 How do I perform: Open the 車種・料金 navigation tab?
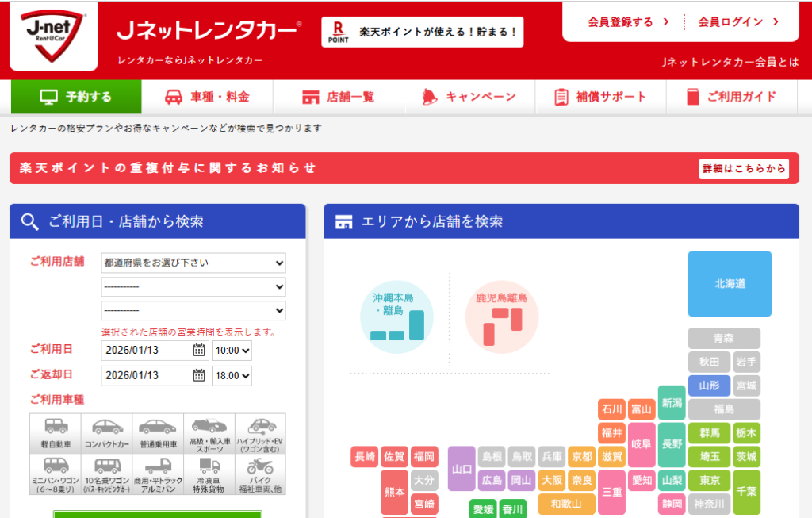point(208,97)
